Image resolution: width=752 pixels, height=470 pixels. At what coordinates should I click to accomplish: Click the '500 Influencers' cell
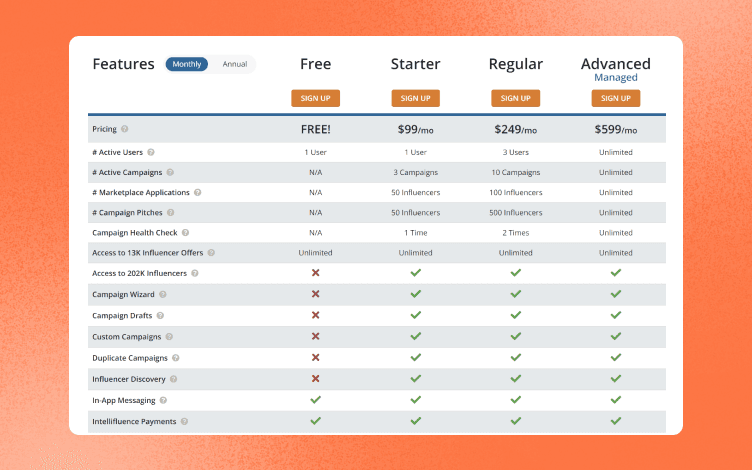click(x=516, y=212)
